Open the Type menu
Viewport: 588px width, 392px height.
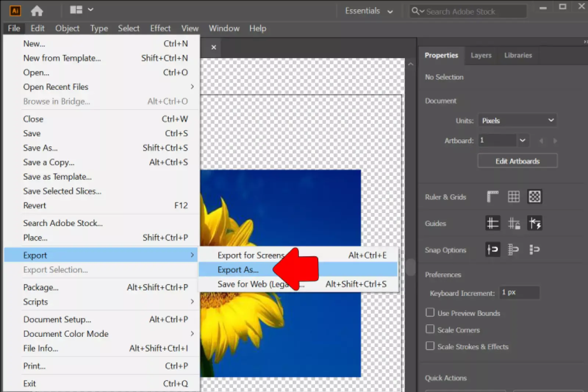(x=99, y=28)
